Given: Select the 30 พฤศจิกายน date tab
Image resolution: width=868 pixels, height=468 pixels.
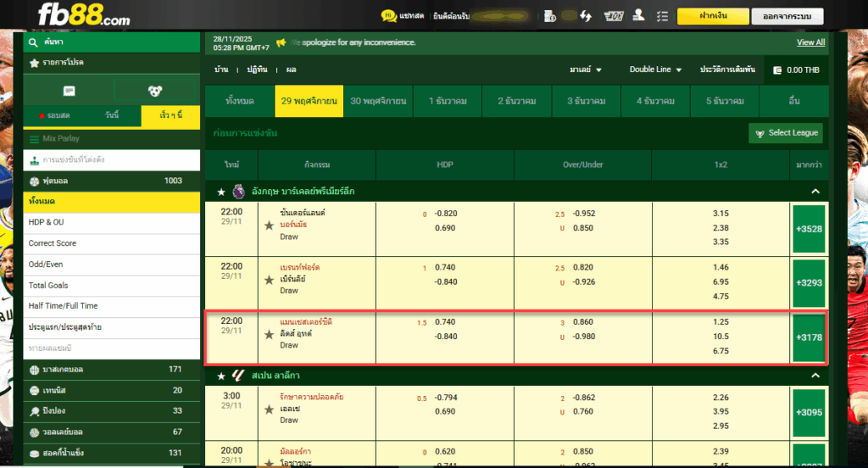Looking at the screenshot, I should click(379, 102).
